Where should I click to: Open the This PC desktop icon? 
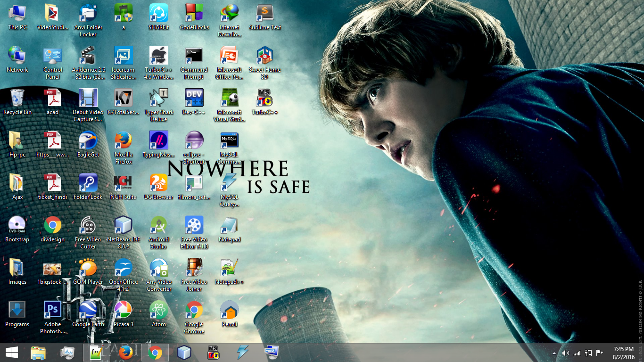pyautogui.click(x=17, y=17)
